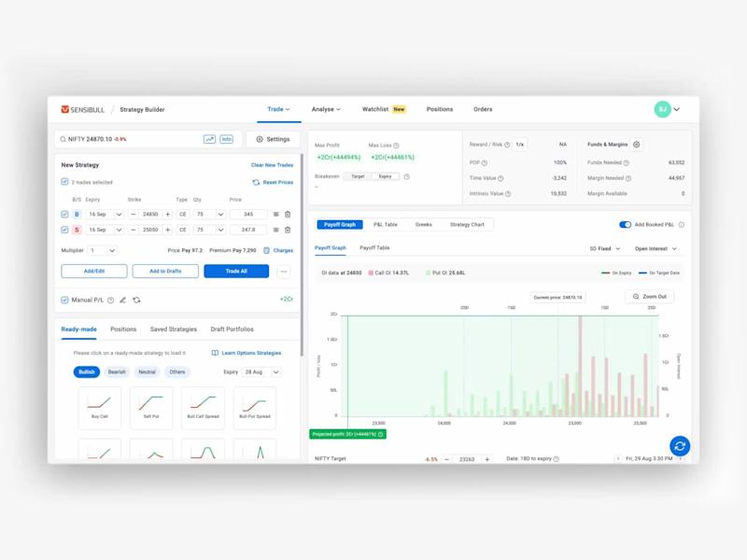Click the Reward / Risk help icon
The height and width of the screenshot is (560, 747).
coord(507,145)
